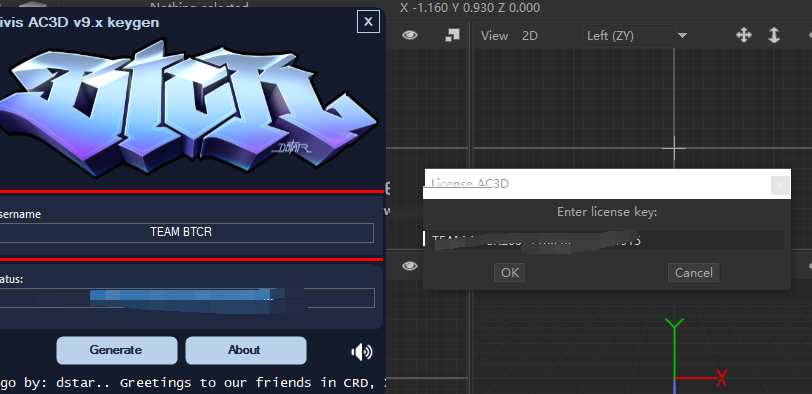
Task: Click the Generate button
Action: point(117,350)
